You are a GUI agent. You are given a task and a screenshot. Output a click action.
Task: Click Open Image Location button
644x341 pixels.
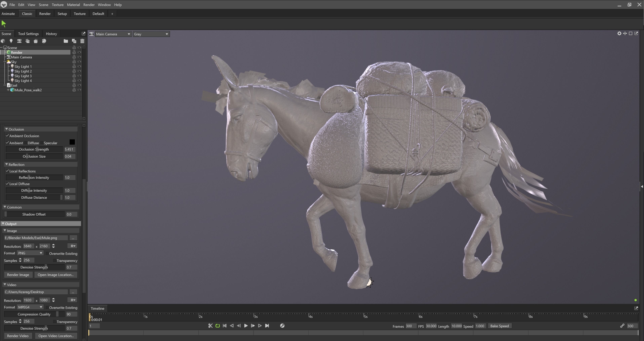click(x=55, y=275)
